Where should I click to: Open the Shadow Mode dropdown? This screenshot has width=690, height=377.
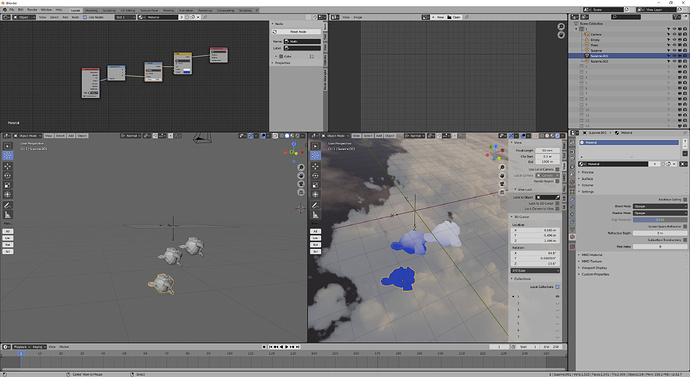[659, 213]
